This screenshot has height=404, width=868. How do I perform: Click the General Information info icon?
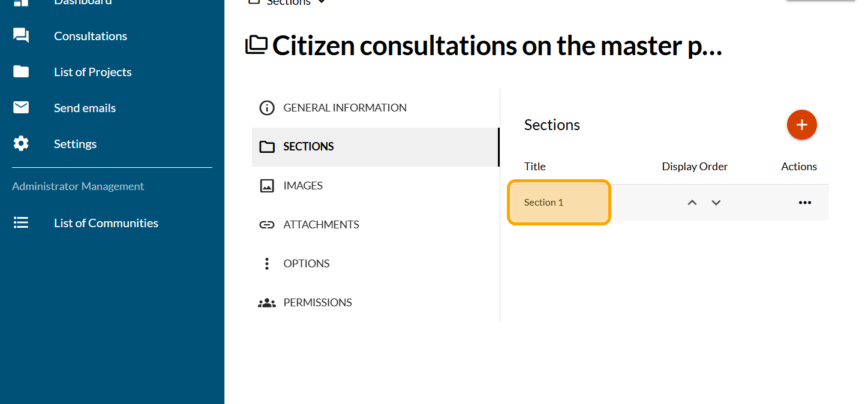tap(266, 108)
